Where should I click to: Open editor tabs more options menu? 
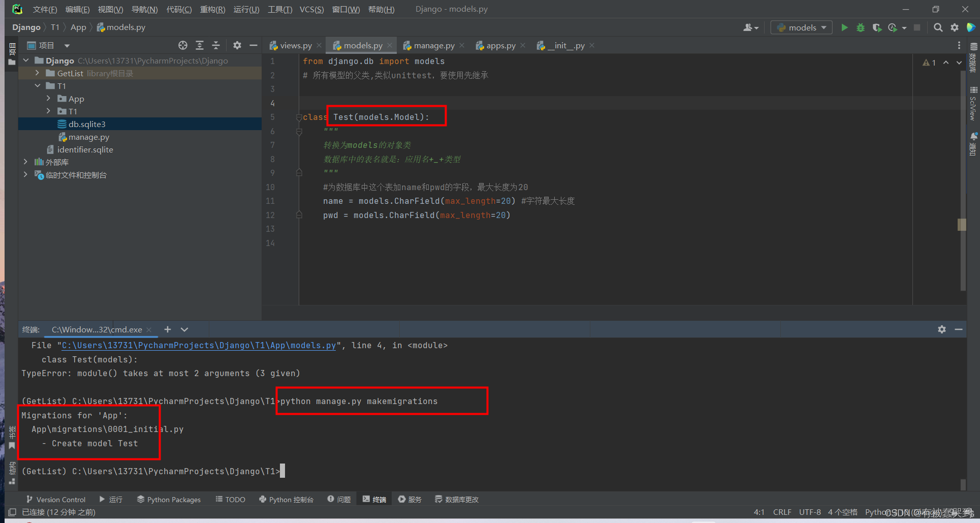[959, 45]
